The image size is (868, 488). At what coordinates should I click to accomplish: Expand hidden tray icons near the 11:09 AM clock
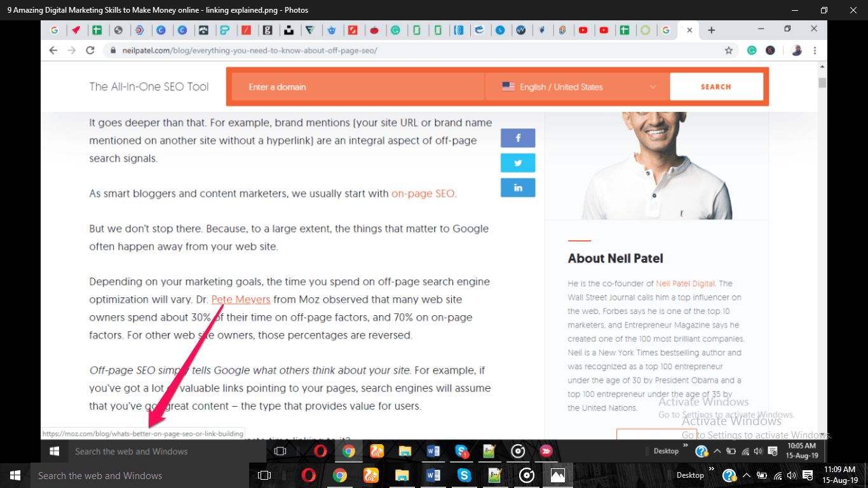[746, 475]
